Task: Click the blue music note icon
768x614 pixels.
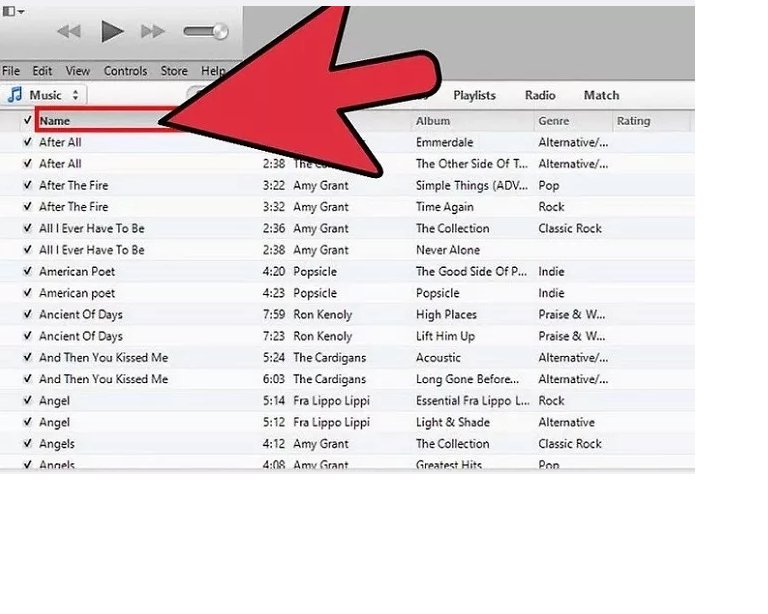Action: [x=14, y=95]
